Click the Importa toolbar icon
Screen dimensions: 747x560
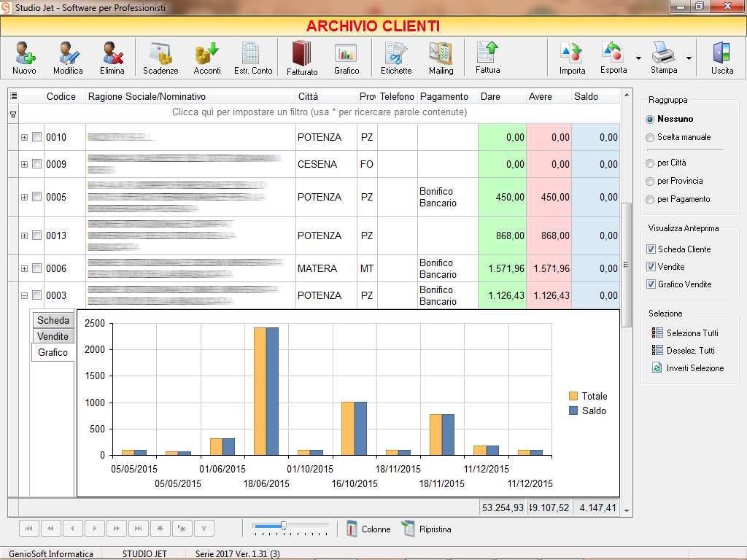click(x=572, y=53)
